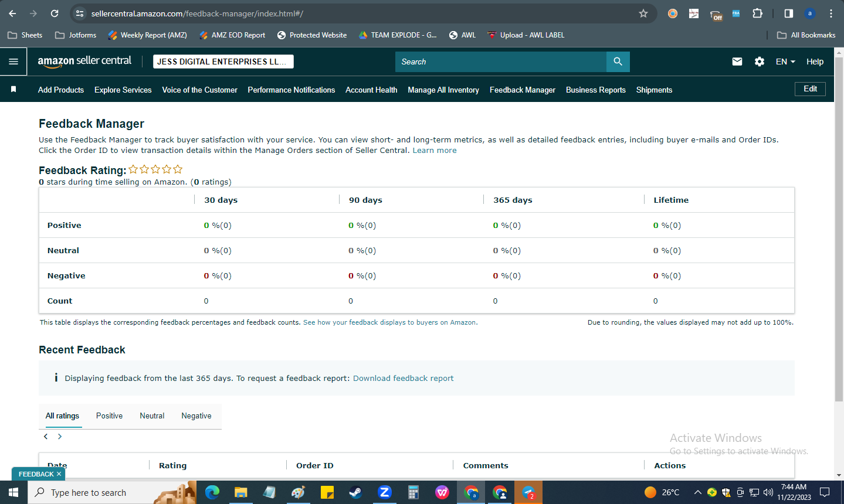Switch to the Positive feedback tab
Image resolution: width=844 pixels, height=504 pixels.
coord(109,416)
